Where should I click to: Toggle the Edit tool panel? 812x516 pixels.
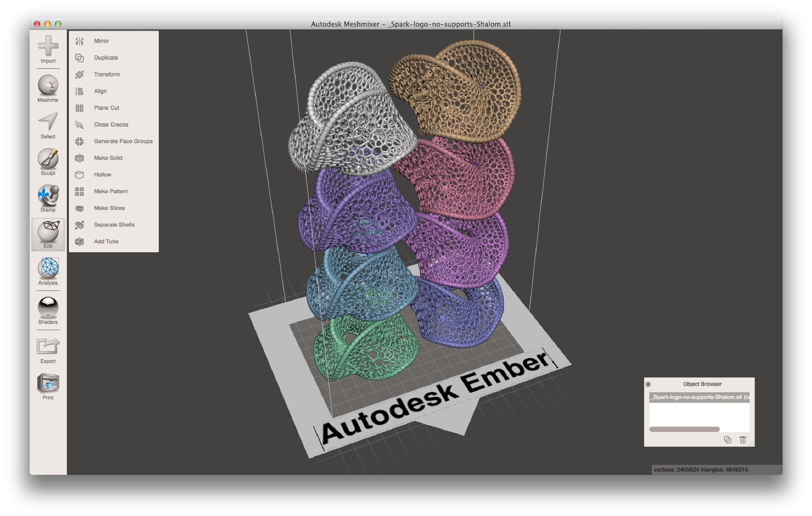[x=48, y=234]
